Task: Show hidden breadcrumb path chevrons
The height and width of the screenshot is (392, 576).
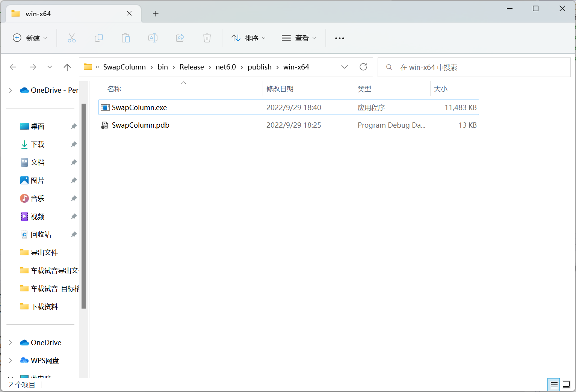Action: point(97,67)
